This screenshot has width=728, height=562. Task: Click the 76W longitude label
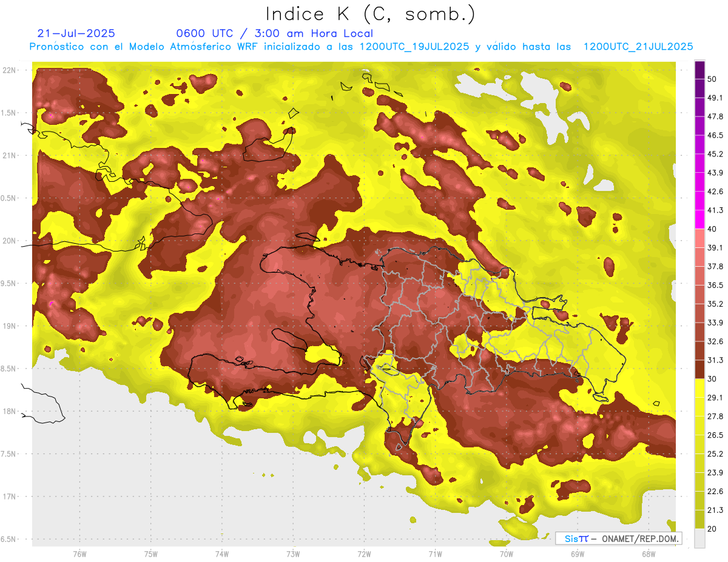[79, 554]
